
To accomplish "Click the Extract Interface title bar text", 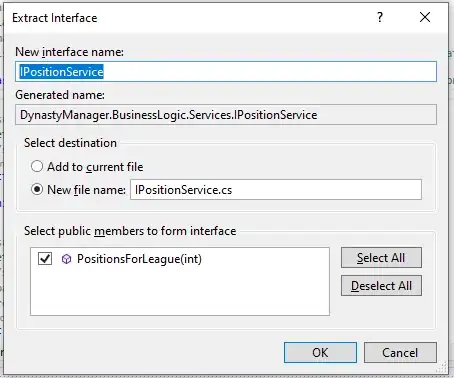I will tap(55, 18).
